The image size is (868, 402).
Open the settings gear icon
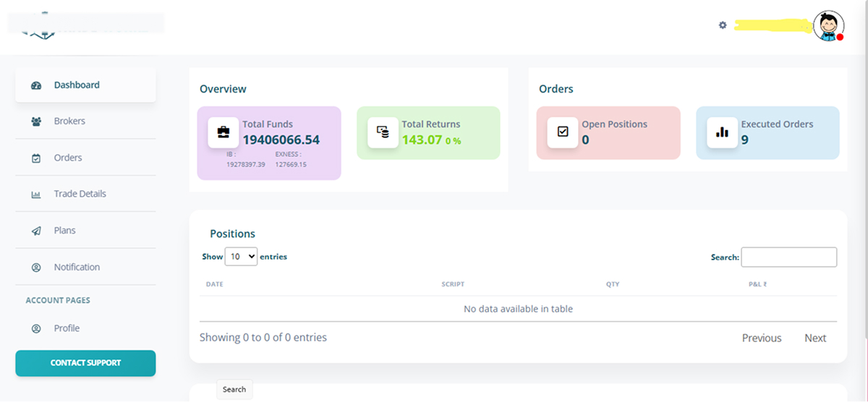pos(722,25)
